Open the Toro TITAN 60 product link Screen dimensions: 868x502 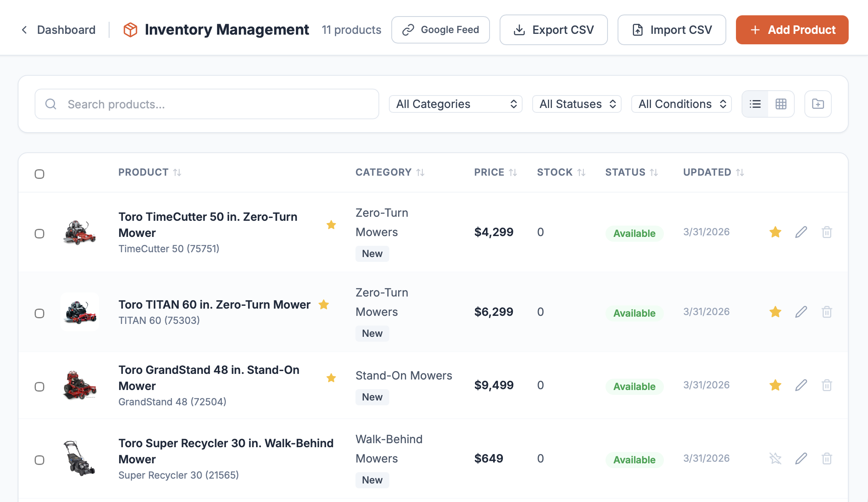tap(214, 305)
